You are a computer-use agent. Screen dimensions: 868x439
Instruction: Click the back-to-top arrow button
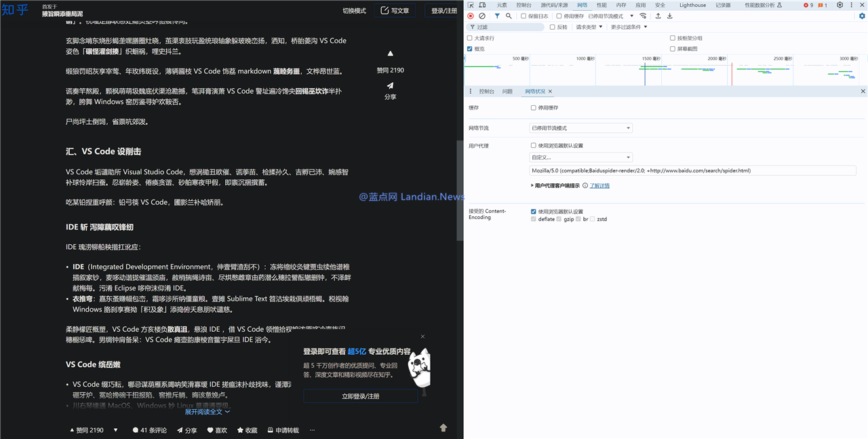pos(443,427)
